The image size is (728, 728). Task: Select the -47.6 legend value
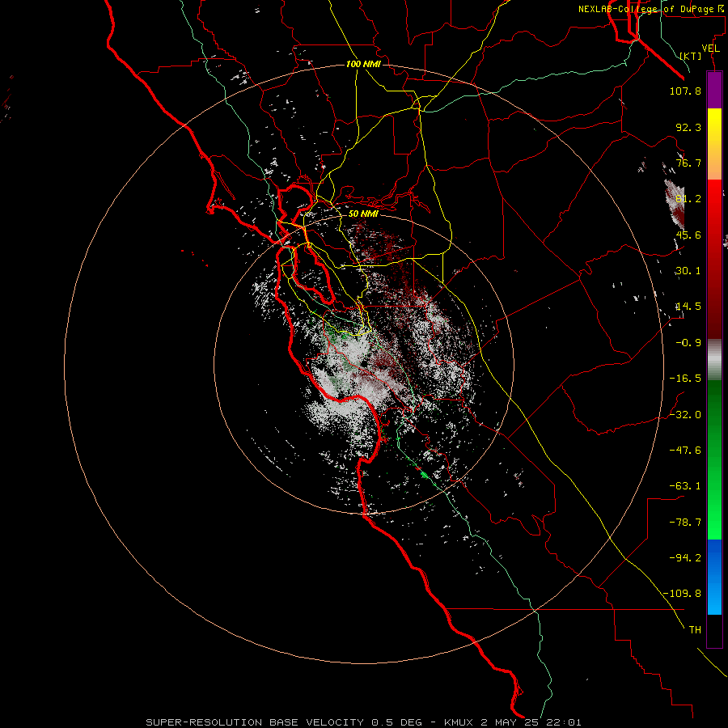tap(685, 451)
